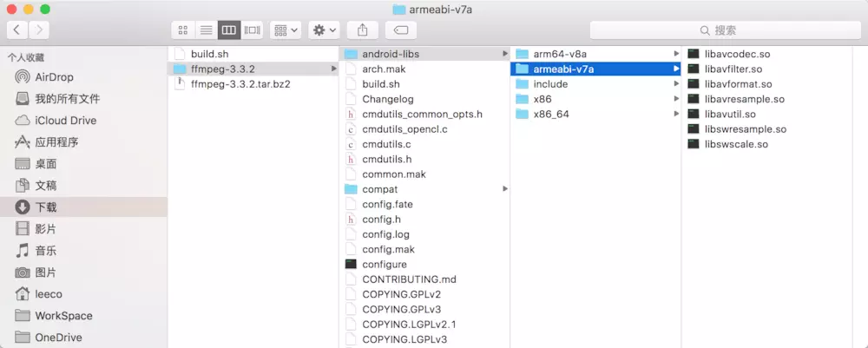This screenshot has width=868, height=348.
Task: Select the config.log file
Action: [424, 234]
